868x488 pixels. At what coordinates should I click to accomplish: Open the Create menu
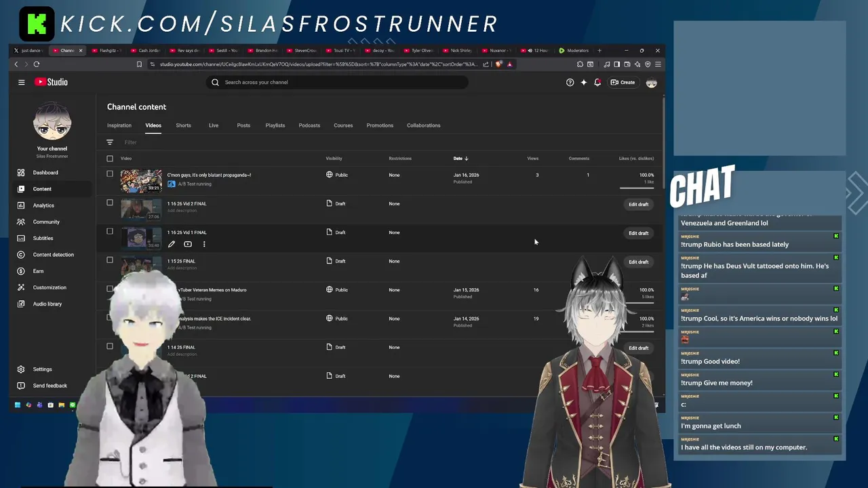623,83
